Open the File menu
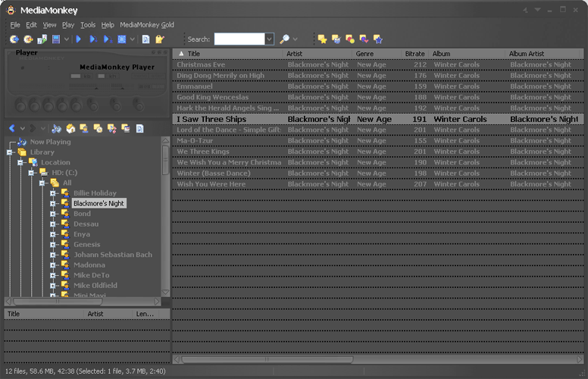Screen dimensions: 588x379 15,25
